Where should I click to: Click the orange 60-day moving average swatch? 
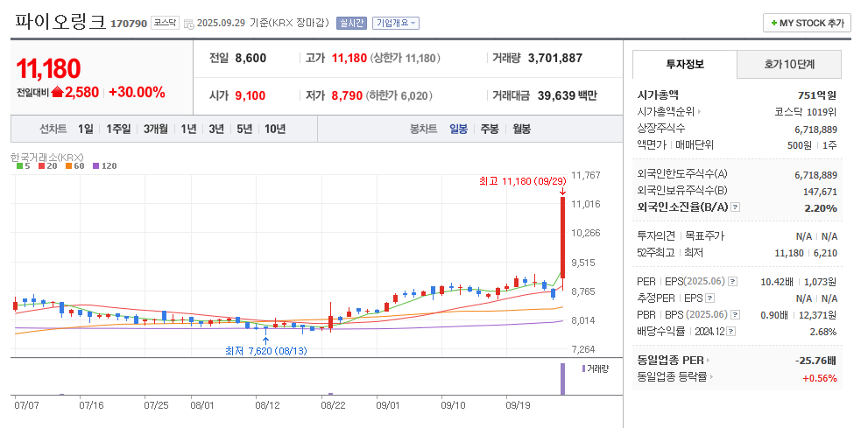coord(68,166)
